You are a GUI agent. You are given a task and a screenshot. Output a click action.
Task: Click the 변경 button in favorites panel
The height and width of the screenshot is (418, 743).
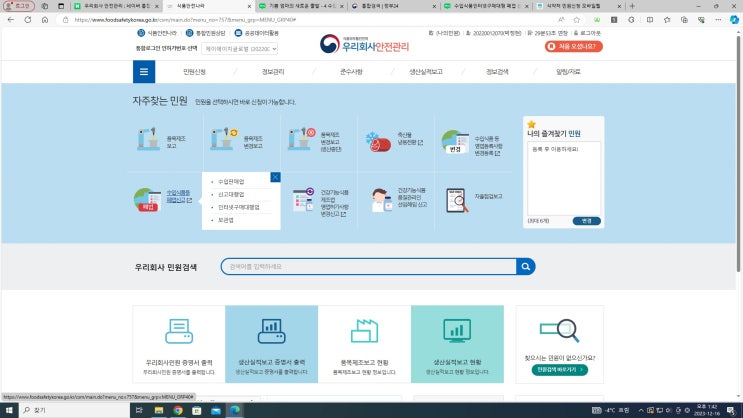pos(586,221)
